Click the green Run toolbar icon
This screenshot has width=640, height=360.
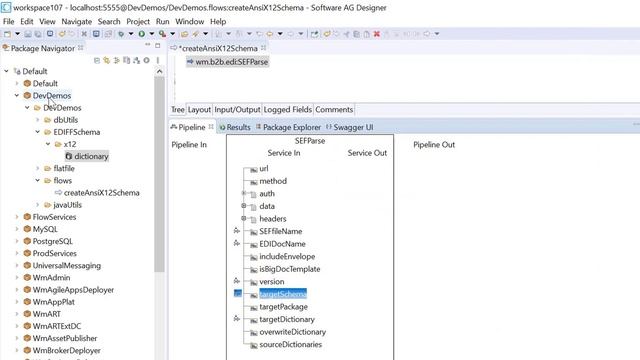[x=142, y=34]
